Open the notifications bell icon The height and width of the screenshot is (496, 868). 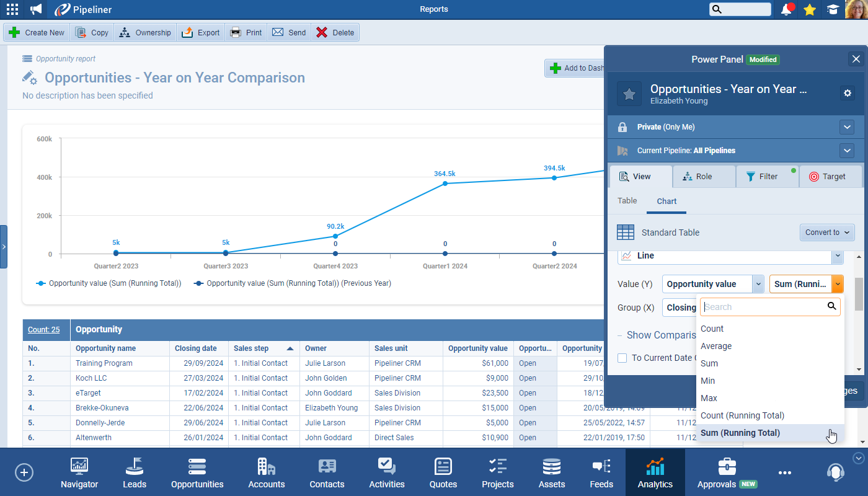pyautogui.click(x=787, y=9)
